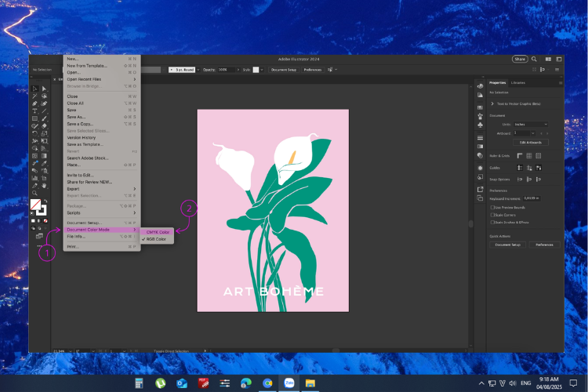The width and height of the screenshot is (588, 392).
Task: Select the Paintbrush tool
Action: pos(44,118)
